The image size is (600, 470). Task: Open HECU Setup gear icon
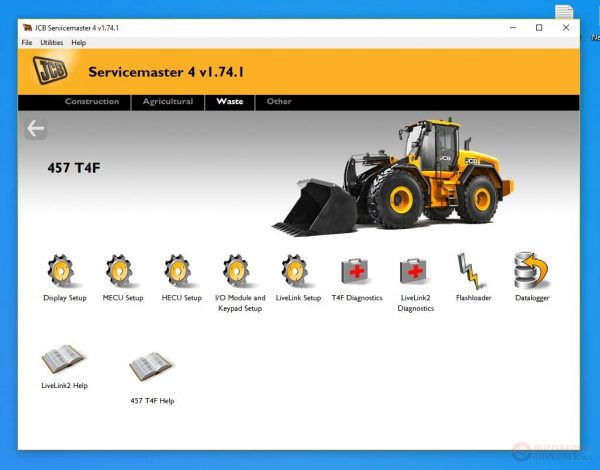click(178, 271)
